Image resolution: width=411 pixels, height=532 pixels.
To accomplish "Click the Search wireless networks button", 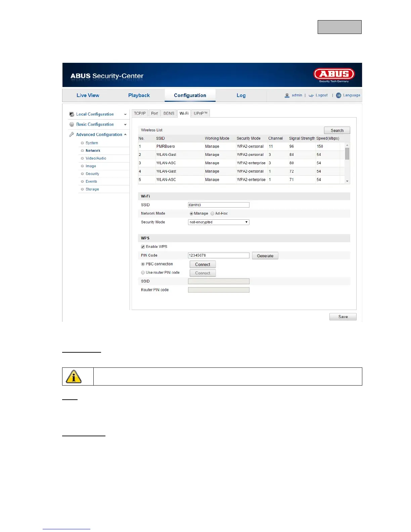I will (x=337, y=131).
